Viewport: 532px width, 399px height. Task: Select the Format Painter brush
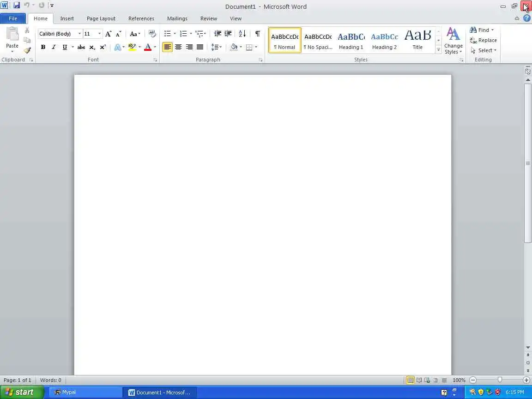(x=27, y=50)
